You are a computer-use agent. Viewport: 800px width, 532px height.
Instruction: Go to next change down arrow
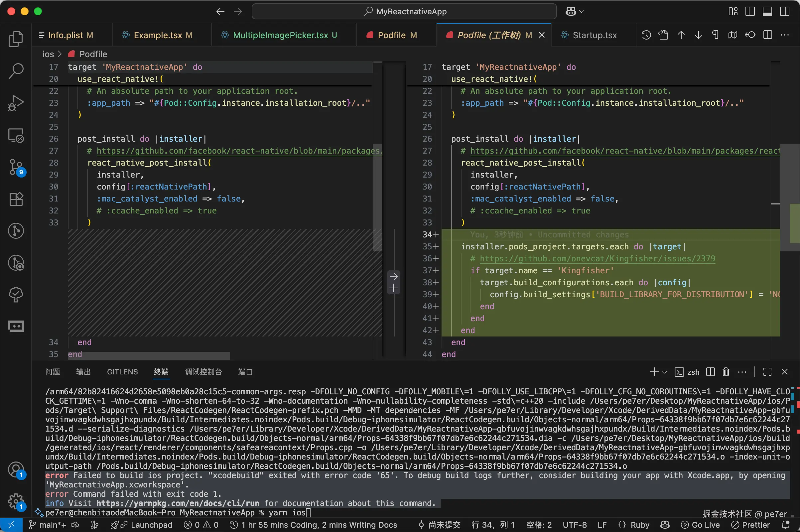click(698, 35)
